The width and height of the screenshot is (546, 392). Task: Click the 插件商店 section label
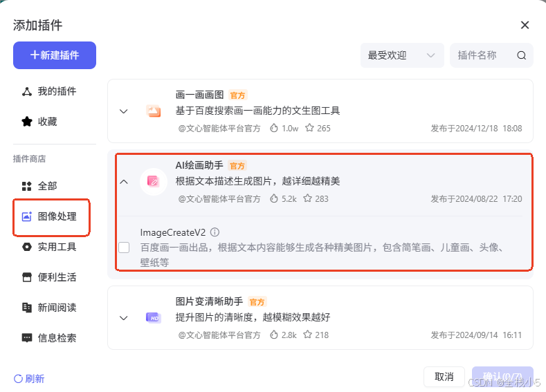[x=29, y=159]
